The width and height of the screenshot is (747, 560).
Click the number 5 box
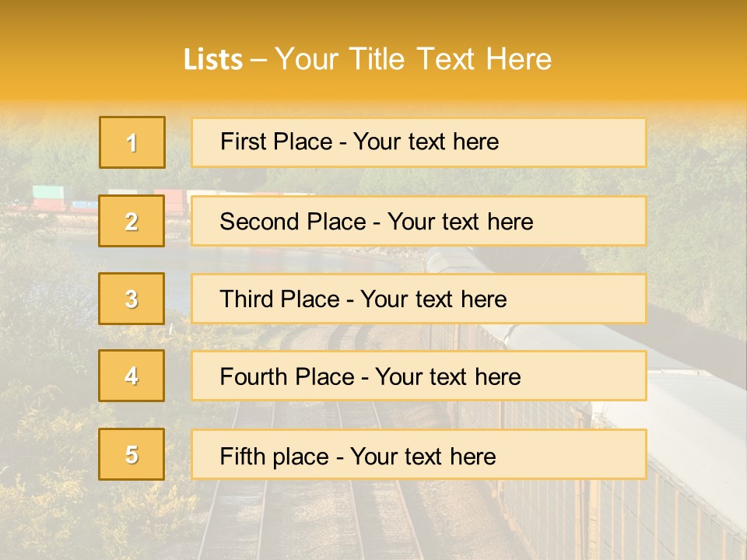[132, 454]
